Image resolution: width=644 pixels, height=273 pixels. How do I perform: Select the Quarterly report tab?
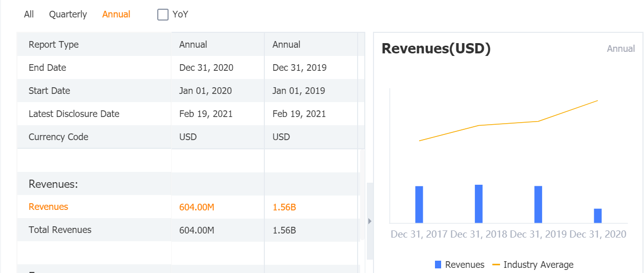[68, 14]
